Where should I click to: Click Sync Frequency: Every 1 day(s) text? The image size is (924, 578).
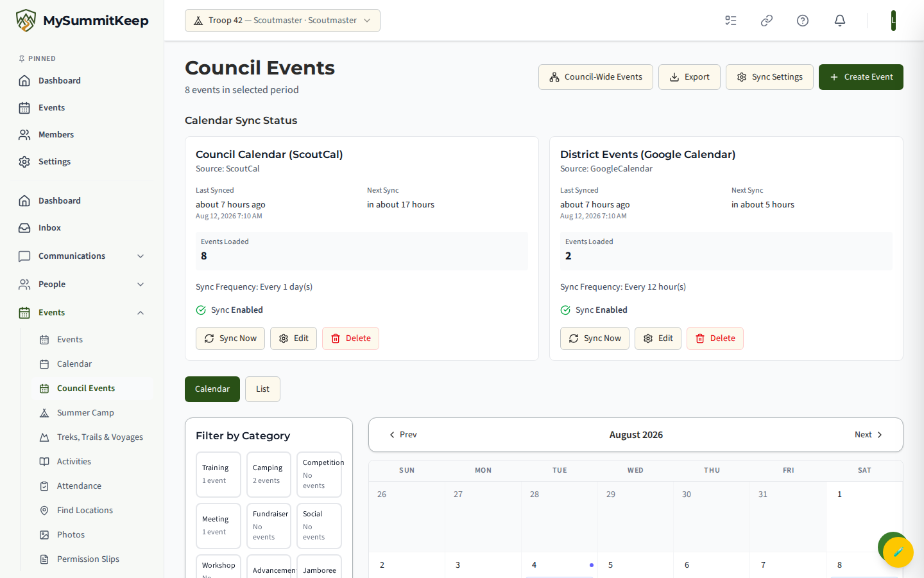(x=254, y=287)
